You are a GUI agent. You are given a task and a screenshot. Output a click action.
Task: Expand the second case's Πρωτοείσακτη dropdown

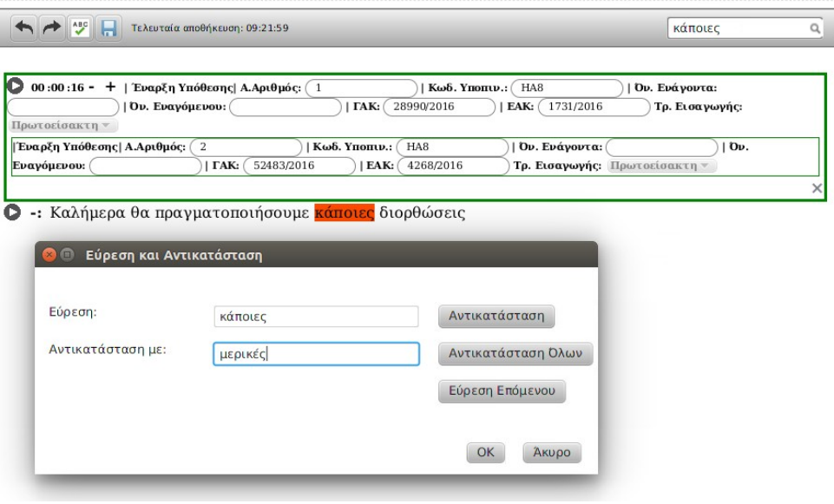[x=662, y=165]
